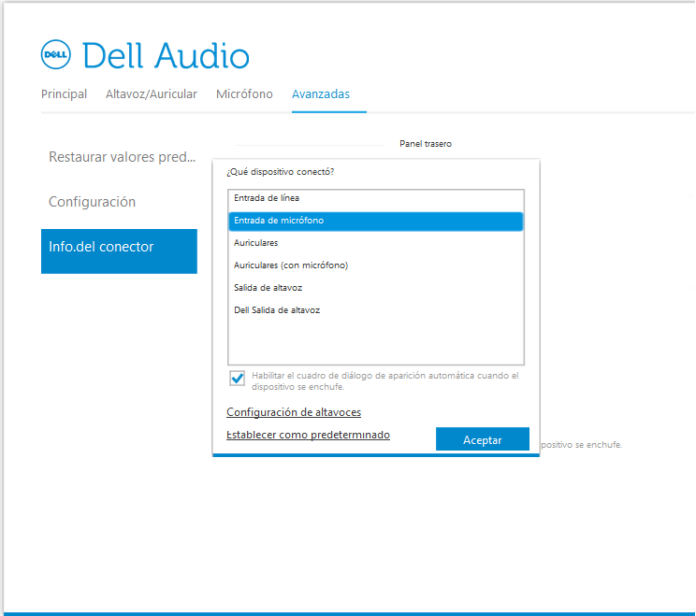This screenshot has width=696, height=616.
Task: Open the Principal tab
Action: [64, 94]
